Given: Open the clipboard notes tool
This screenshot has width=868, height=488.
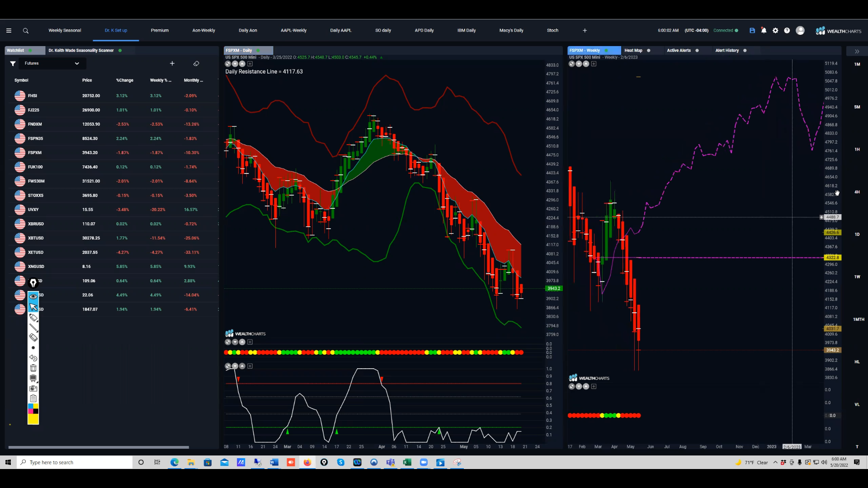Looking at the screenshot, I should pos(33,399).
